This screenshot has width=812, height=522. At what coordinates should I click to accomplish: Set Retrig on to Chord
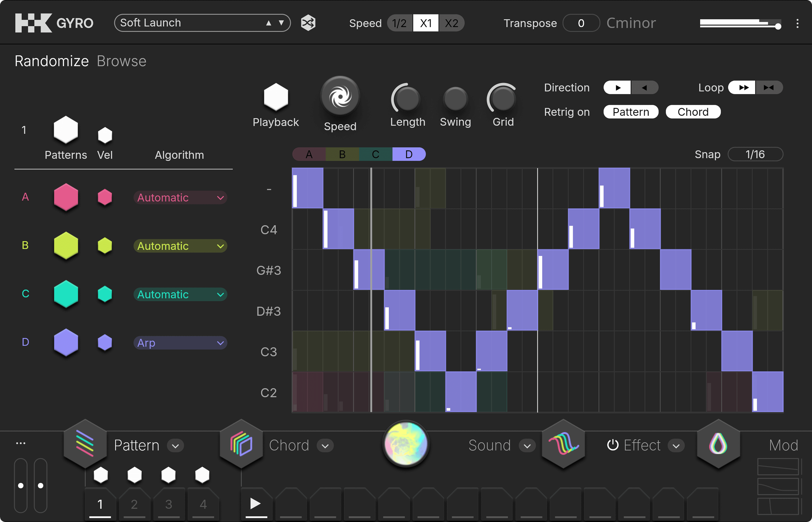click(693, 112)
